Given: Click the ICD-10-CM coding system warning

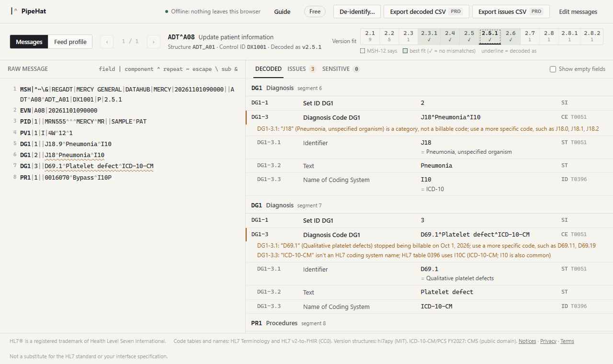Looking at the screenshot, I should pyautogui.click(x=404, y=255).
